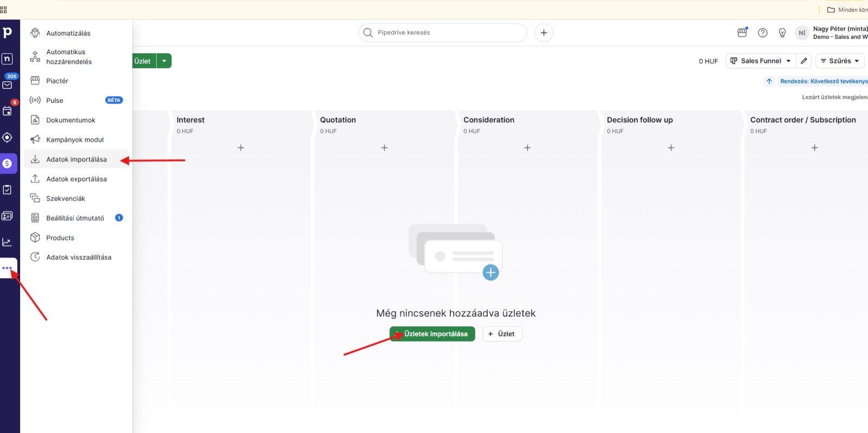Open Adatok visszaállítása menu item

coord(76,257)
